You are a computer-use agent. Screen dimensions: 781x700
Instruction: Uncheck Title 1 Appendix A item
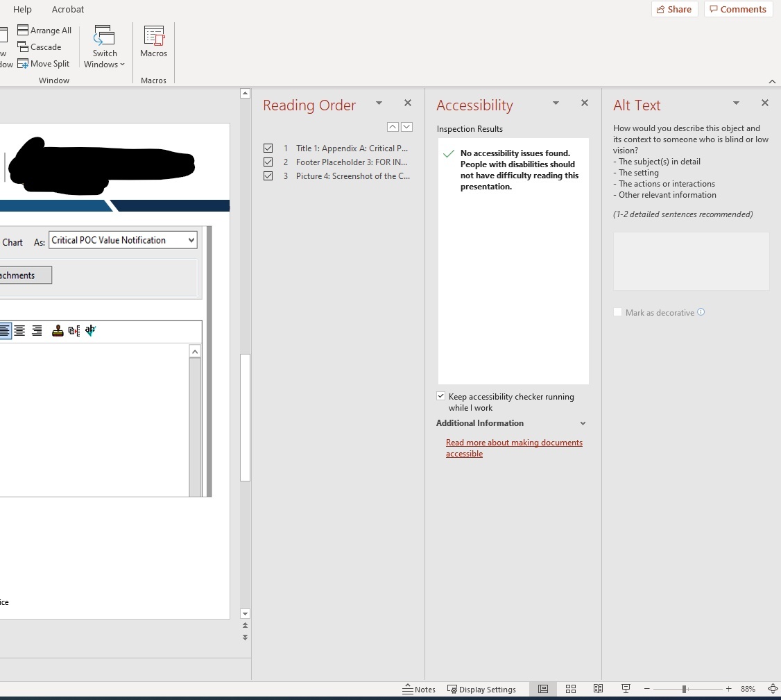[268, 148]
